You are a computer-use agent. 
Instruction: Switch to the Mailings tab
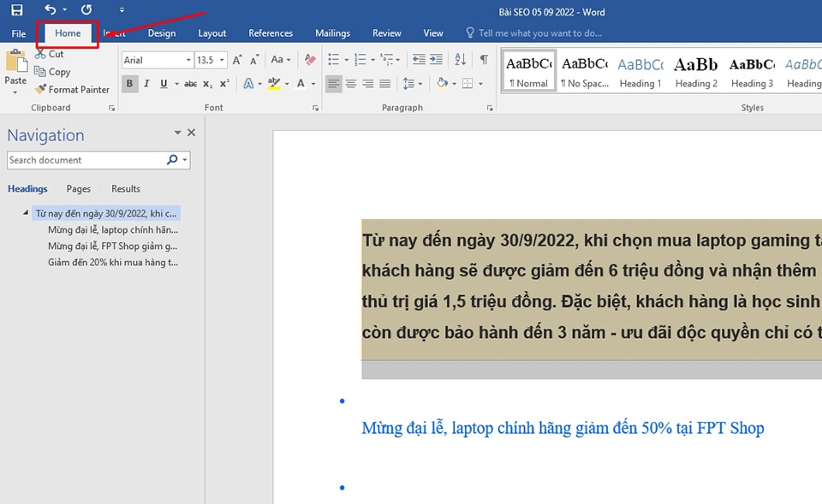pos(332,33)
